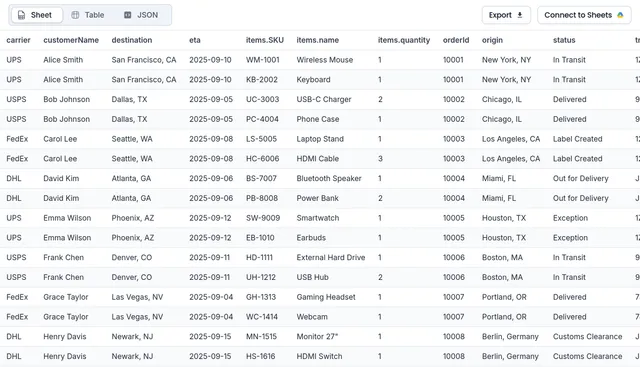
Task: Click the sheet icon in the Sheet tab
Action: click(x=22, y=15)
